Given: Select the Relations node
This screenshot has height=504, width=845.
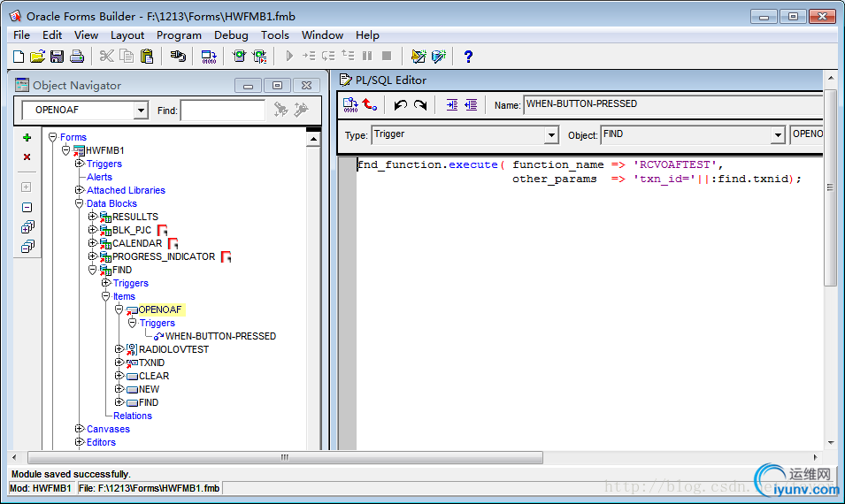Looking at the screenshot, I should pos(133,416).
